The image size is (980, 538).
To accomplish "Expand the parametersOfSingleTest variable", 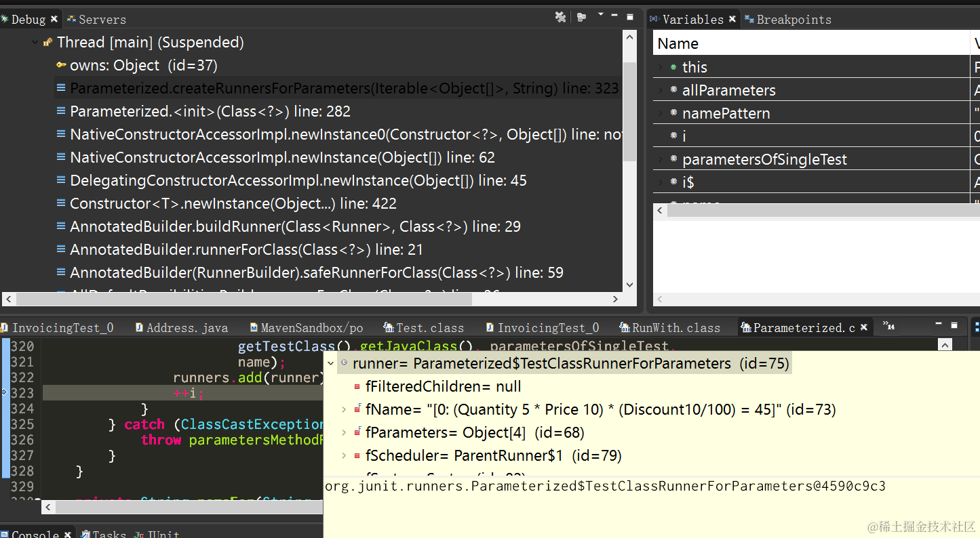I will tap(660, 159).
